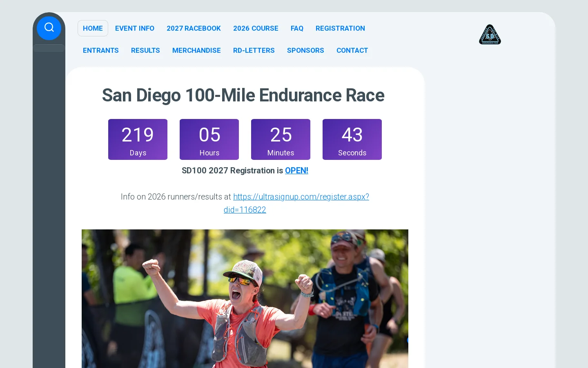Open the FAQ page
This screenshot has width=588, height=368.
point(297,28)
